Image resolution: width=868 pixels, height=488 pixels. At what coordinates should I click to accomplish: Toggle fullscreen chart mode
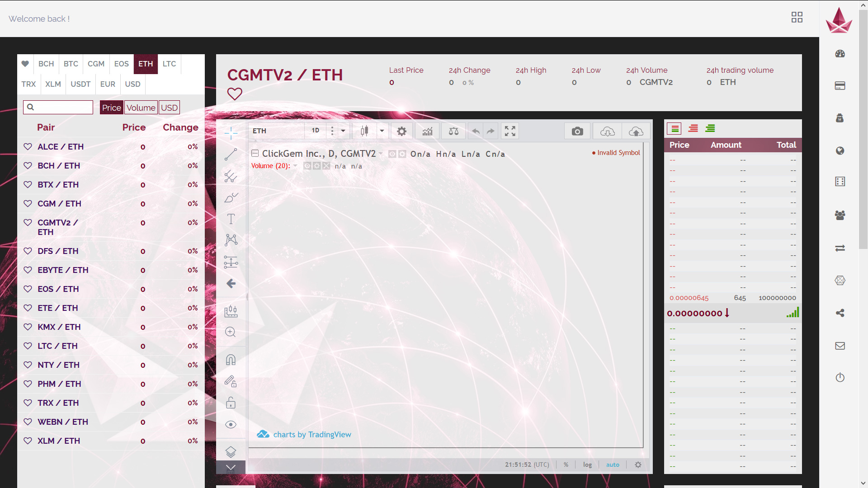coord(510,131)
